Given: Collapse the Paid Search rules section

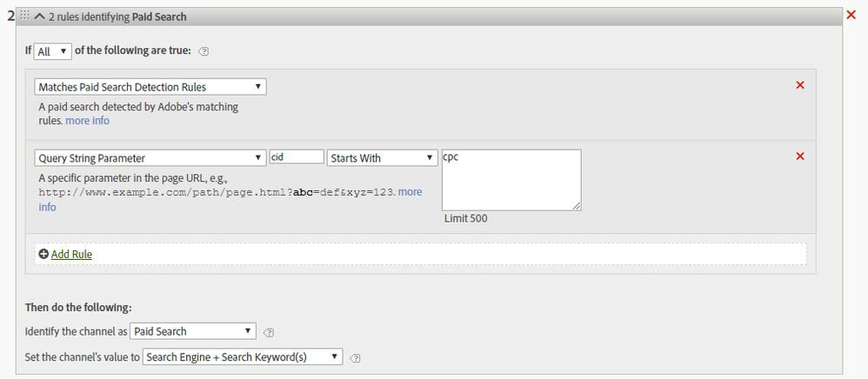Looking at the screenshot, I should pos(39,17).
